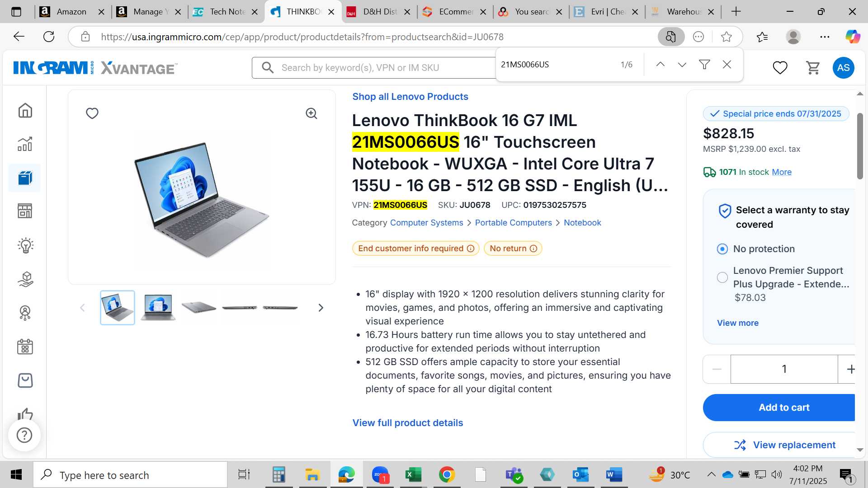Open the Home icon in the sidebar
The height and width of the screenshot is (488, 868).
tap(25, 111)
